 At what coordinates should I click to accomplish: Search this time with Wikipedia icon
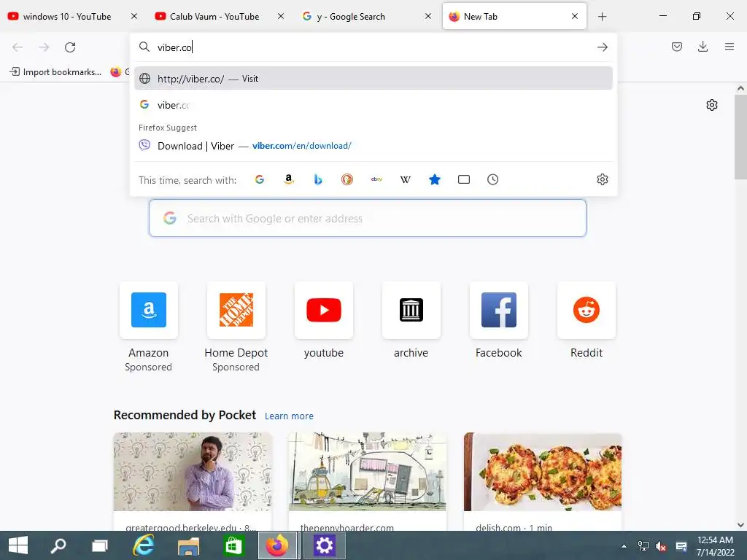tap(406, 179)
